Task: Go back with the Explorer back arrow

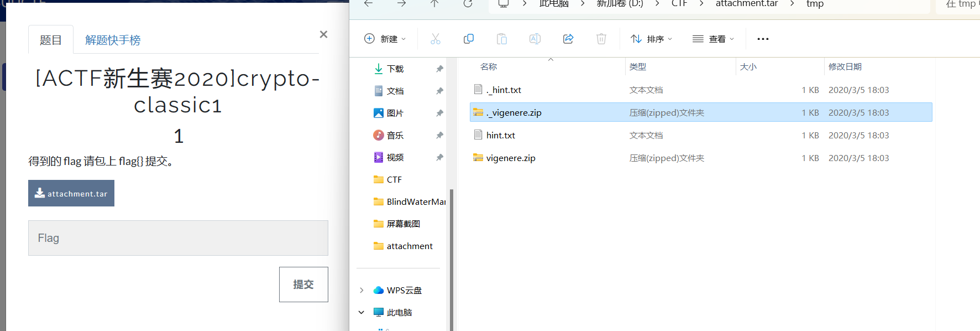Action: 369,3
